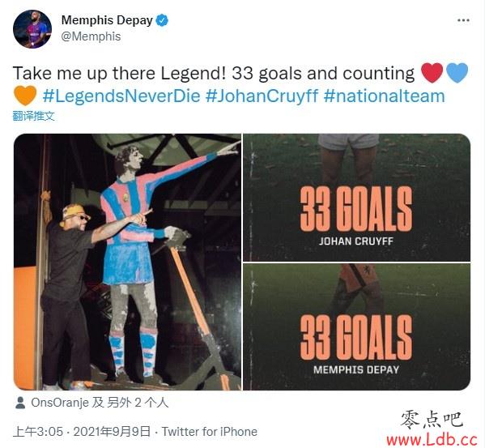Open the three-dot more options menu

[x=463, y=20]
